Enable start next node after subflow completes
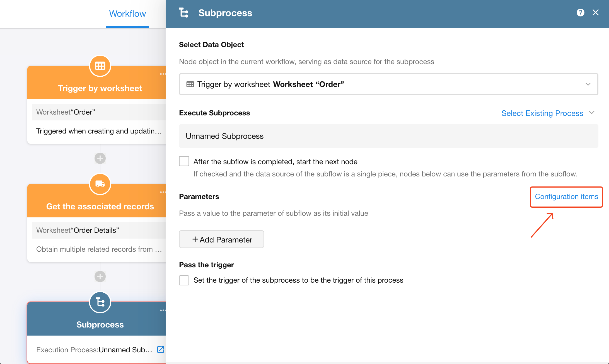The width and height of the screenshot is (609, 364). point(184,161)
